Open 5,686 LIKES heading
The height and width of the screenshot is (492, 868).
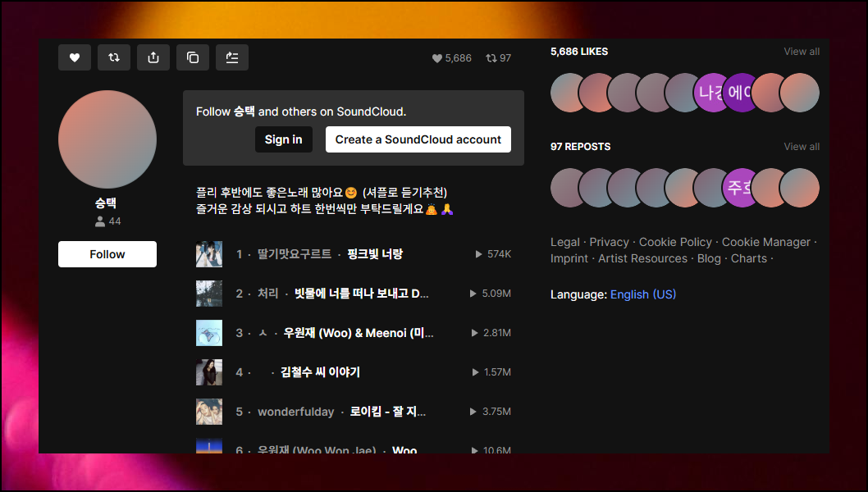click(x=579, y=52)
